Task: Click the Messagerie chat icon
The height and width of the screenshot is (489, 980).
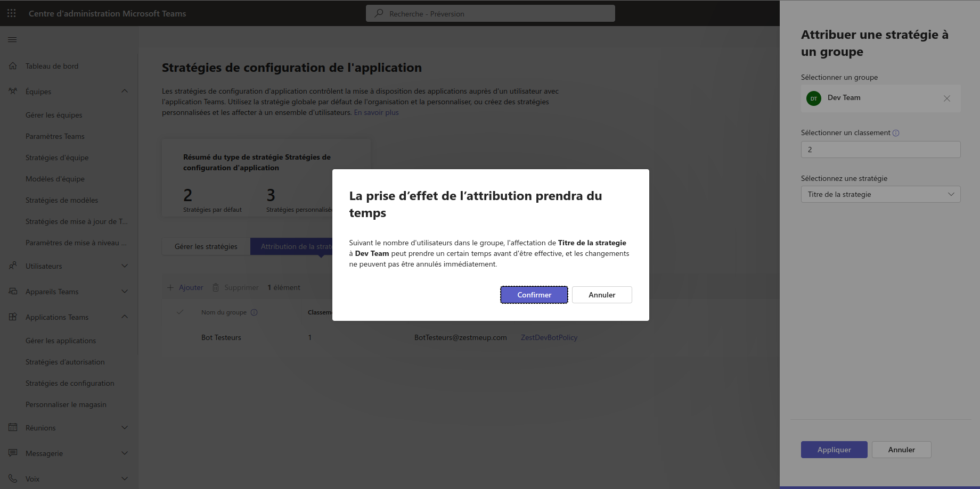Action: tap(13, 453)
